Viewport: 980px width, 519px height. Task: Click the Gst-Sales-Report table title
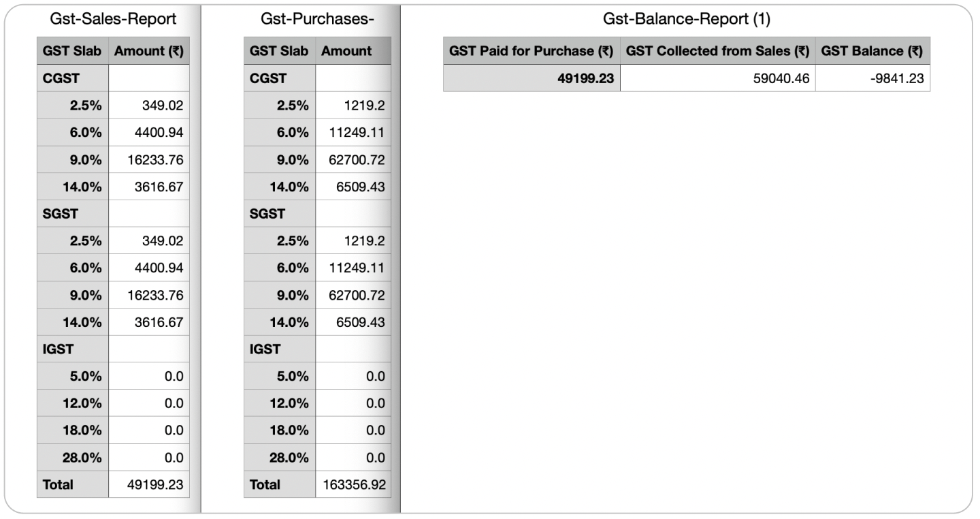113,20
